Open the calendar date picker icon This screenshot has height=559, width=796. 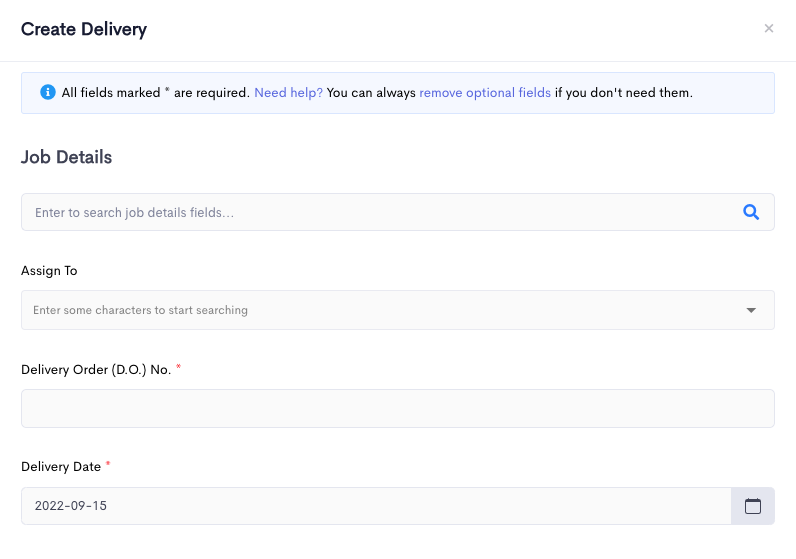tap(753, 506)
